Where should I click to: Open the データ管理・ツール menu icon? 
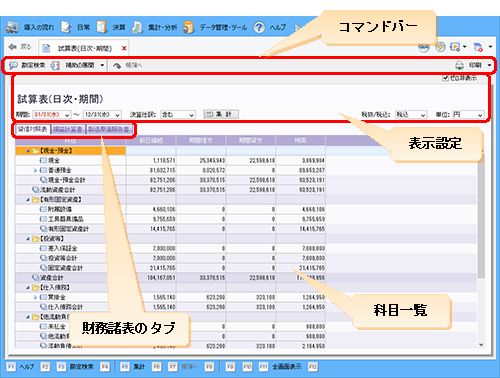click(188, 27)
